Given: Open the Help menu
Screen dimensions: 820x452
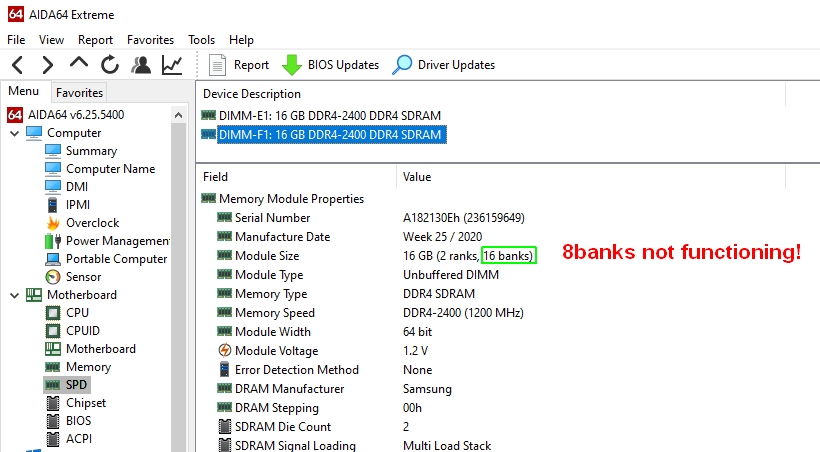Looking at the screenshot, I should tap(241, 40).
